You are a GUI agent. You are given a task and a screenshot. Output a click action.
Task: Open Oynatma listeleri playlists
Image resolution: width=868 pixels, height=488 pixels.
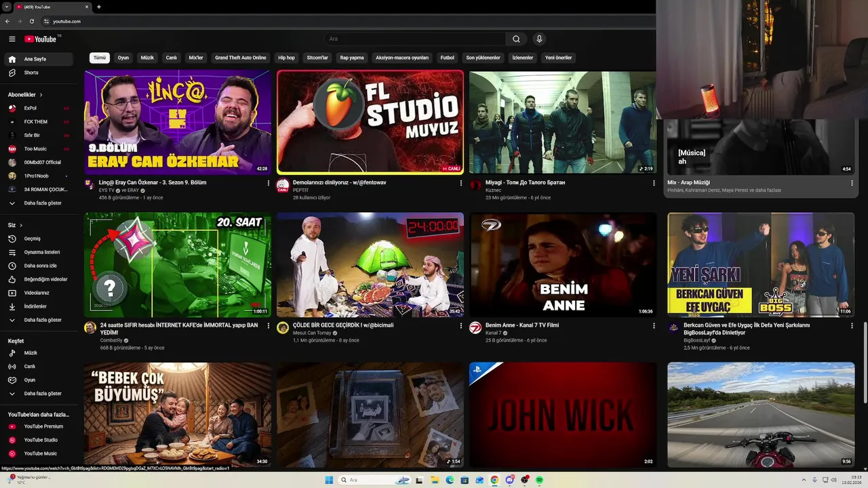pyautogui.click(x=39, y=252)
